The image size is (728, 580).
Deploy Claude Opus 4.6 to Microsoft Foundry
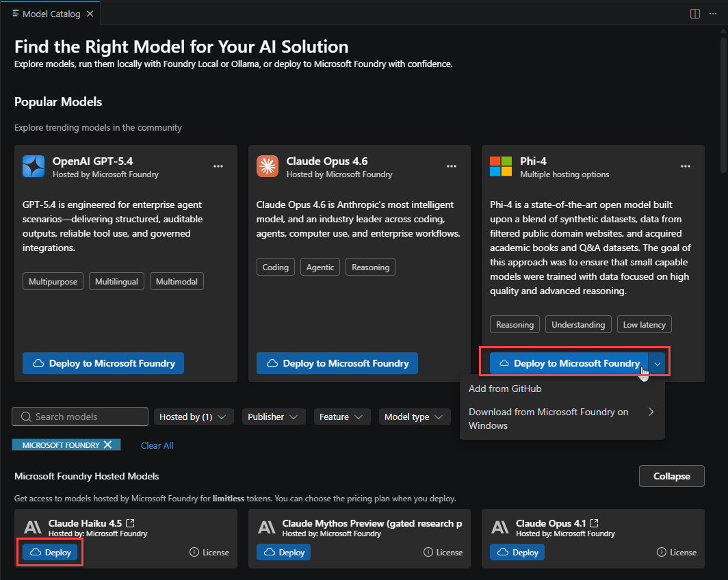337,363
